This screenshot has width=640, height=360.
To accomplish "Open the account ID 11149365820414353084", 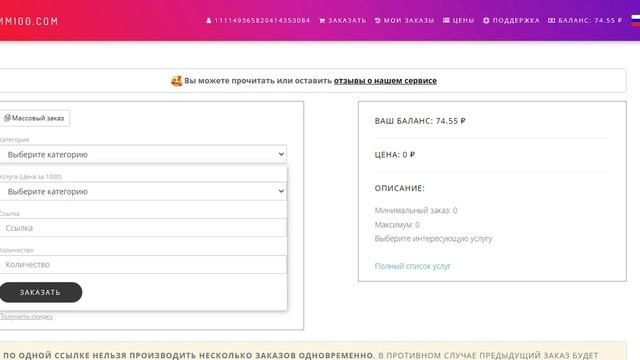I will coord(262,20).
